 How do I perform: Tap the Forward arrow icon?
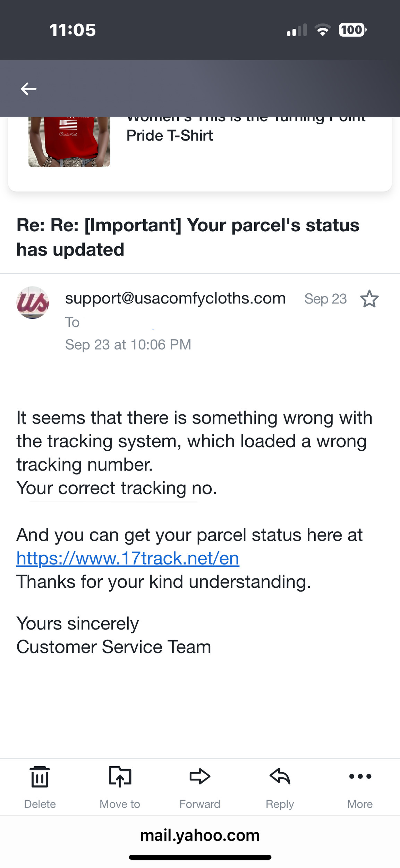coord(200,777)
